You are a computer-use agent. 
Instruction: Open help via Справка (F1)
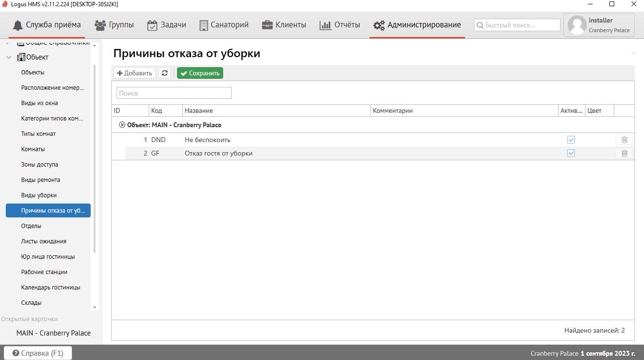[x=38, y=353]
